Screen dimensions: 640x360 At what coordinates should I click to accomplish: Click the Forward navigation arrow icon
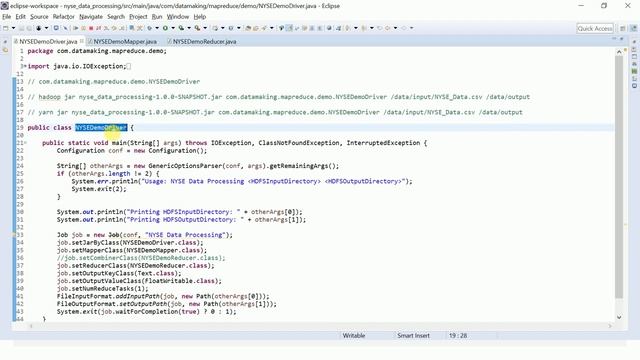(404, 28)
